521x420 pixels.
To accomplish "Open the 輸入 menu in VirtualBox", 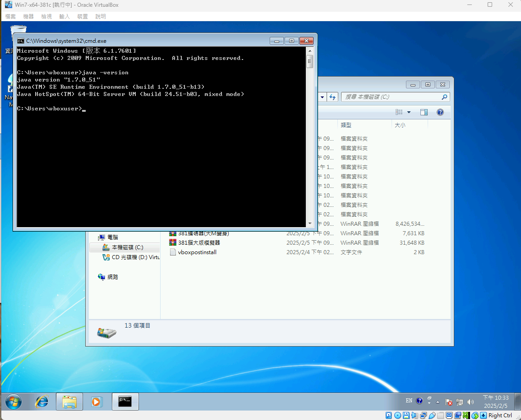I will pyautogui.click(x=65, y=16).
